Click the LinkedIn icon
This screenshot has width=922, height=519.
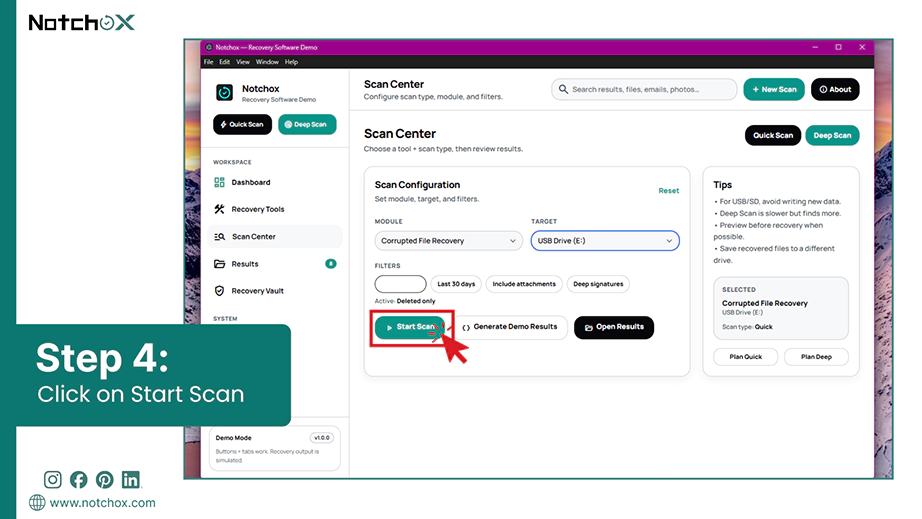131,480
